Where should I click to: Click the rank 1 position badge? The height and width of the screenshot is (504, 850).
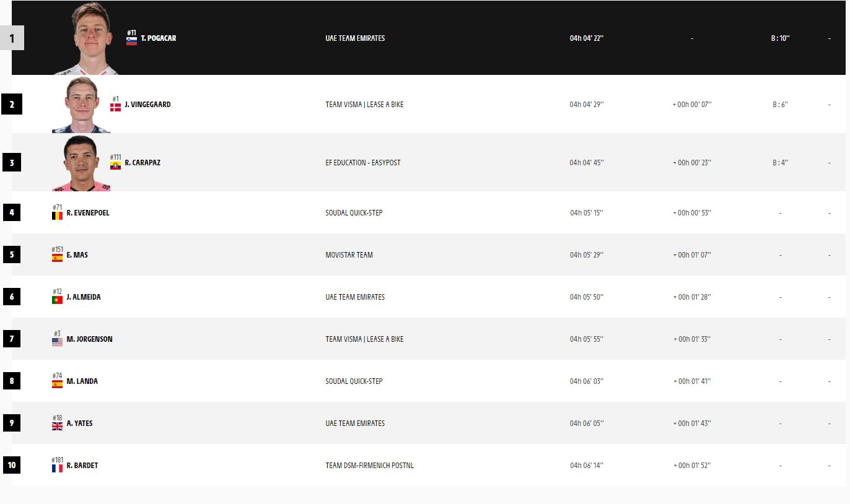pos(12,38)
